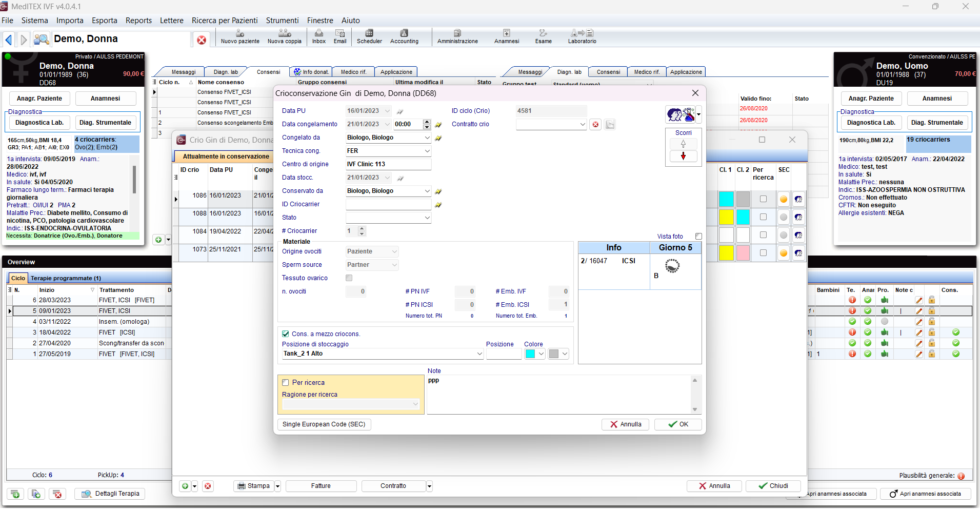The width and height of the screenshot is (980, 509).
Task: Uncheck Cons. a mezzo criocons. checkbox
Action: point(286,334)
